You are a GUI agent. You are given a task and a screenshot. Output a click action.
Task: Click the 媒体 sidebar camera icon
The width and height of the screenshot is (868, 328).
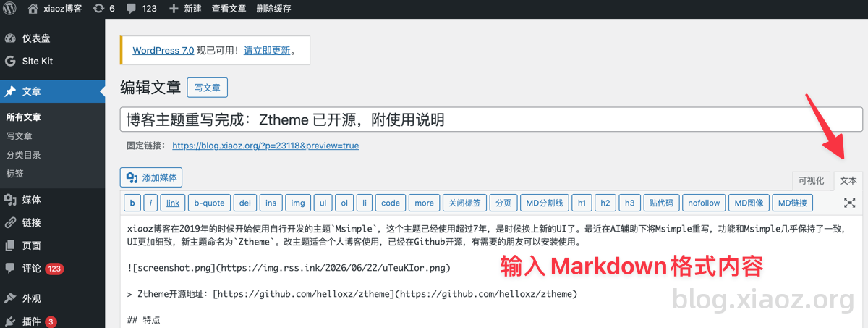[x=10, y=200]
